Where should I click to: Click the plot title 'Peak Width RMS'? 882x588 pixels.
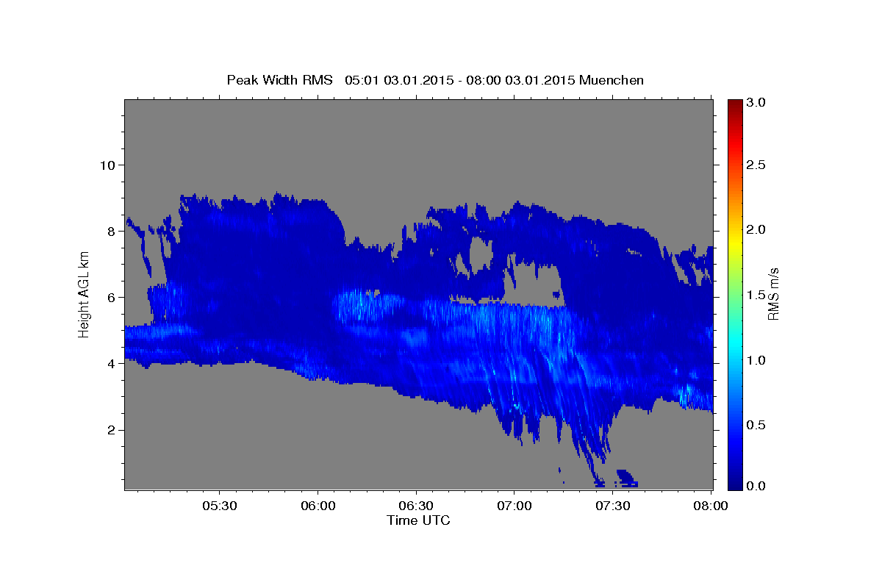[279, 79]
